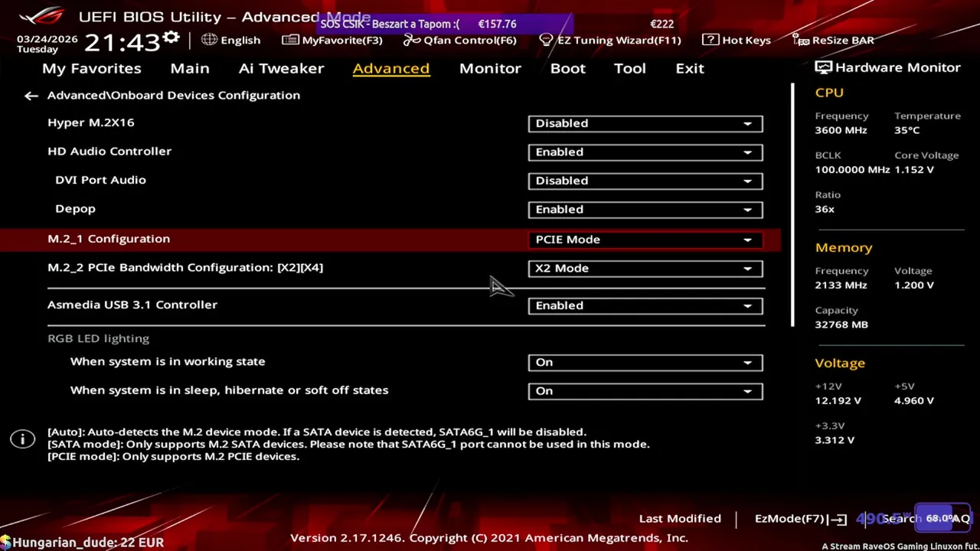Click the Hungarian_dude: 22 EUR overlay text

88,543
